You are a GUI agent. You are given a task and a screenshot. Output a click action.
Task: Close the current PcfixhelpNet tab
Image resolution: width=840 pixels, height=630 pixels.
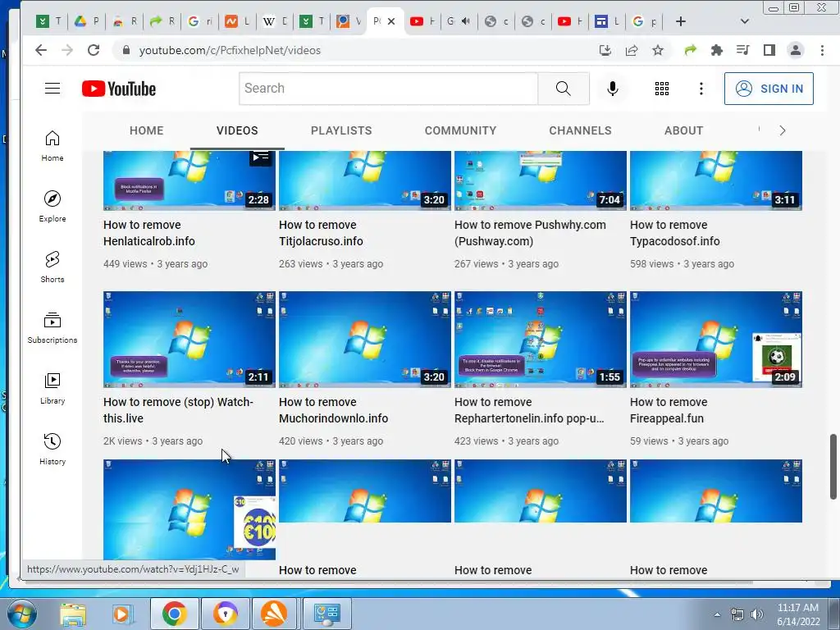pyautogui.click(x=391, y=21)
